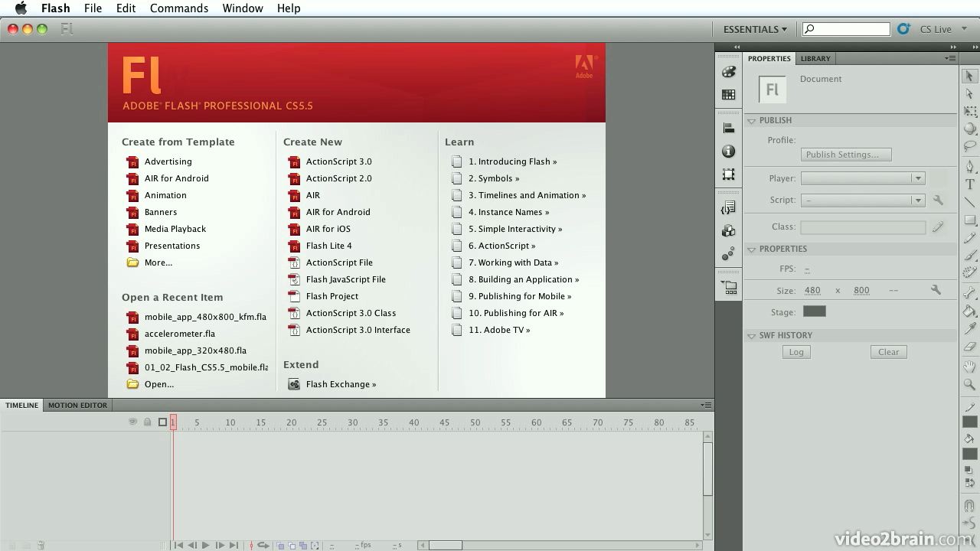This screenshot has height=551, width=980.
Task: Open the File menu
Action: point(93,8)
